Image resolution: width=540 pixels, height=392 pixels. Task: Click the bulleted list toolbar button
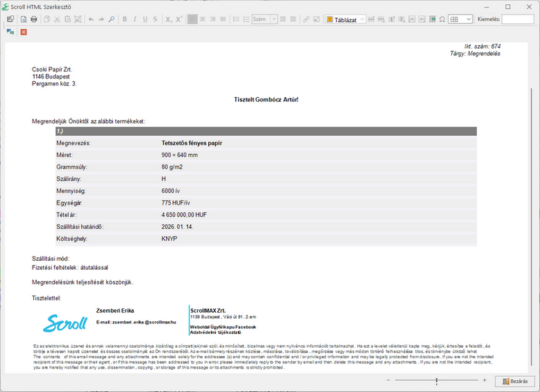pyautogui.click(x=236, y=19)
